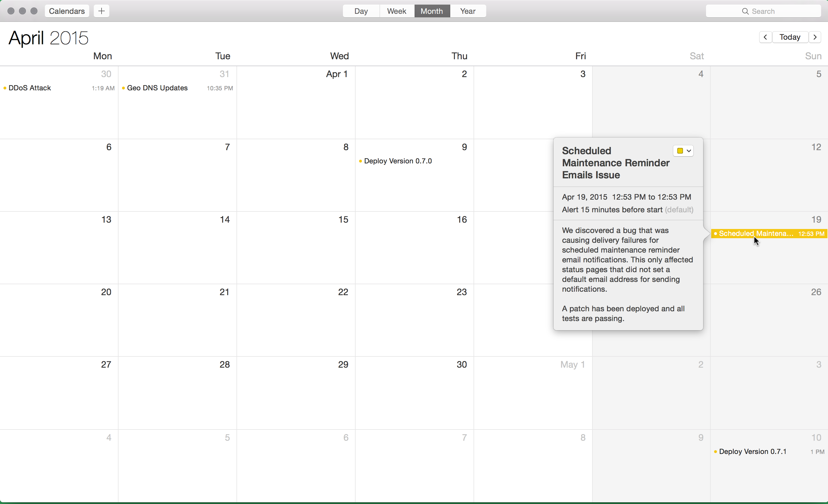Click the Today button
This screenshot has width=828, height=504.
pyautogui.click(x=790, y=37)
